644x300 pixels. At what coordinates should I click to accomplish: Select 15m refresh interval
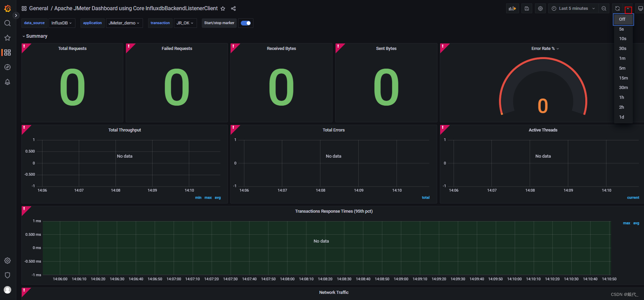[x=623, y=78]
